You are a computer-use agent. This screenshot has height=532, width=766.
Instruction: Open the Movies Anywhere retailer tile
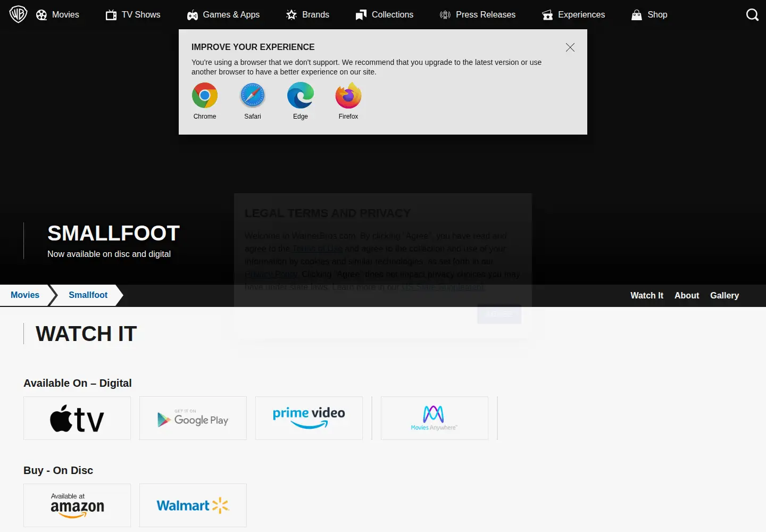click(435, 418)
